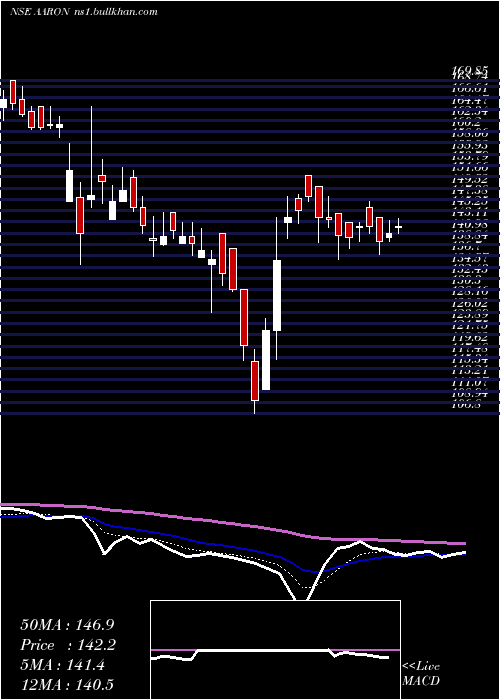
Task: Click the <<Live MACD label
Action: (x=421, y=673)
